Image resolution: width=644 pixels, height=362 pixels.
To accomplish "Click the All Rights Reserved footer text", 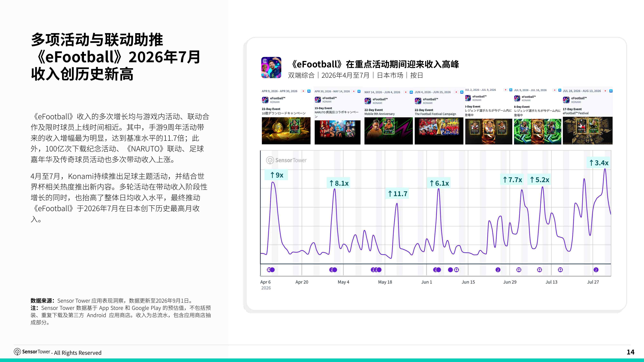I will click(78, 353).
